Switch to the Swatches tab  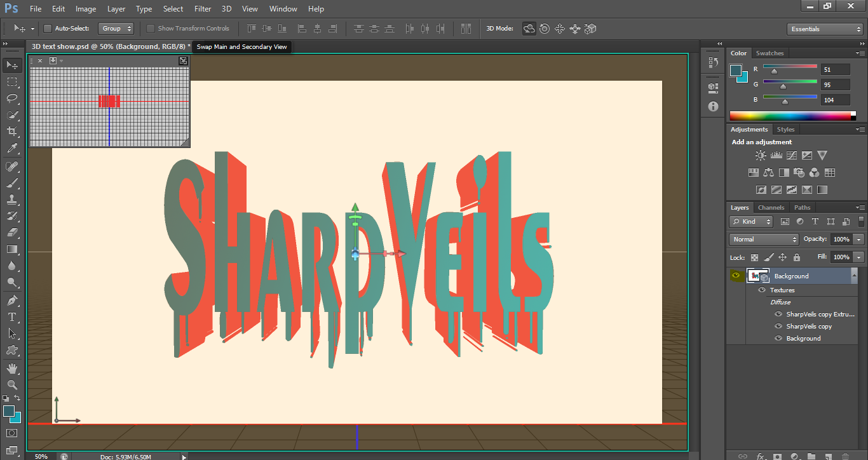point(770,53)
